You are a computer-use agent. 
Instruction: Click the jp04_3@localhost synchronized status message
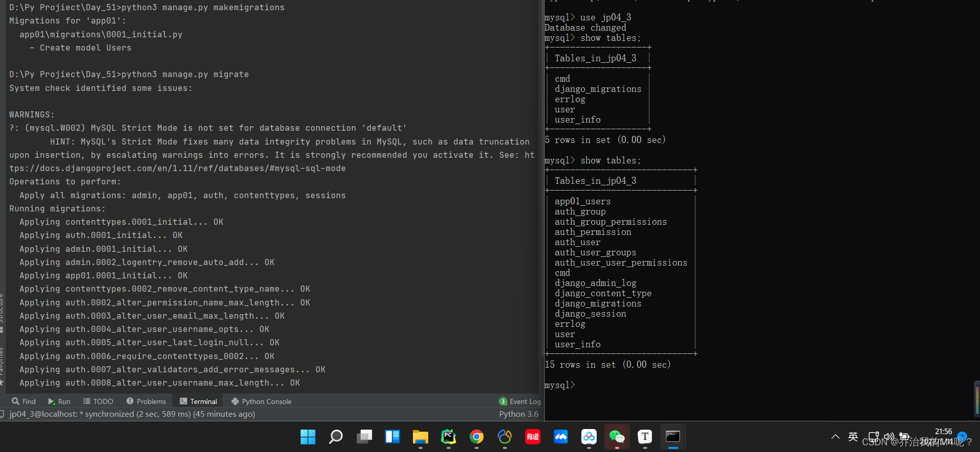(132, 414)
